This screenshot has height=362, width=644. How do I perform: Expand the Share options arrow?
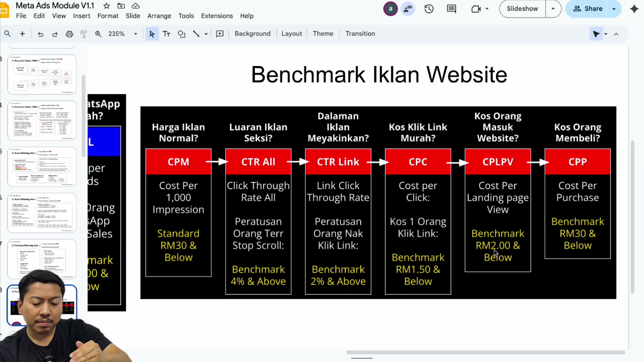(x=614, y=9)
